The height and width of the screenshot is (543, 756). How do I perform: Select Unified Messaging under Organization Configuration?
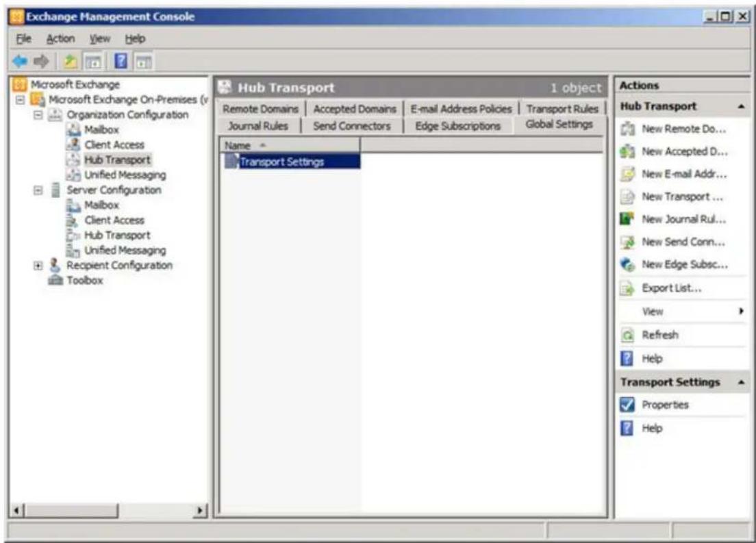[x=125, y=175]
